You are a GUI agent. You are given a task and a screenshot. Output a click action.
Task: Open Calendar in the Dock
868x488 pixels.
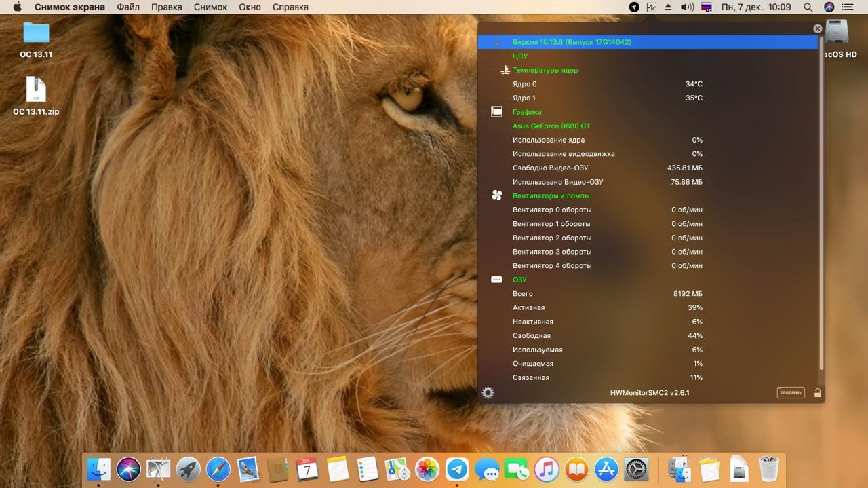pyautogui.click(x=307, y=469)
